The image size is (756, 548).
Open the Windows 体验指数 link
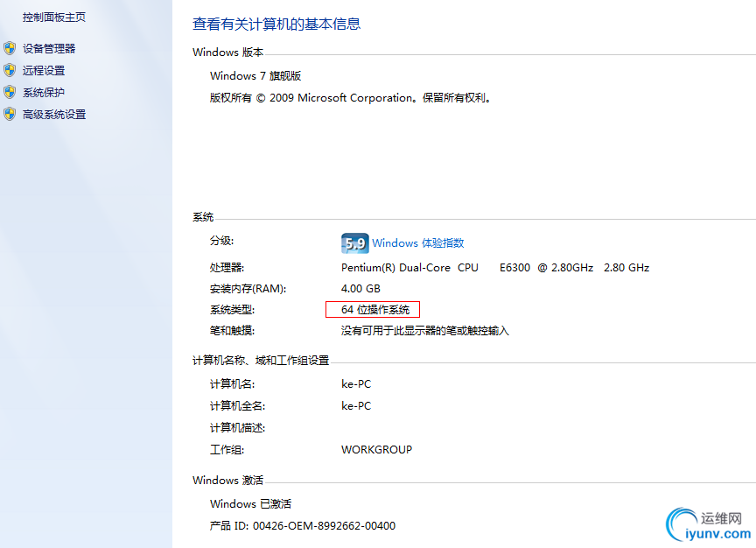418,243
